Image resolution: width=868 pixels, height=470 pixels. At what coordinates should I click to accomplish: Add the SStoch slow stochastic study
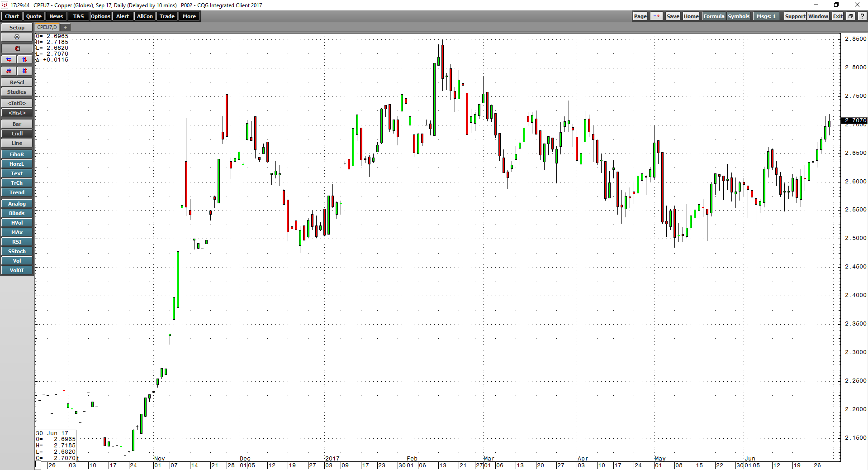coord(17,251)
